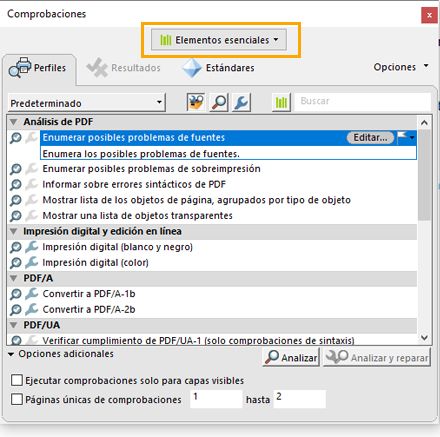440x437 pixels.
Task: Open the Opciones menu
Action: tap(401, 67)
